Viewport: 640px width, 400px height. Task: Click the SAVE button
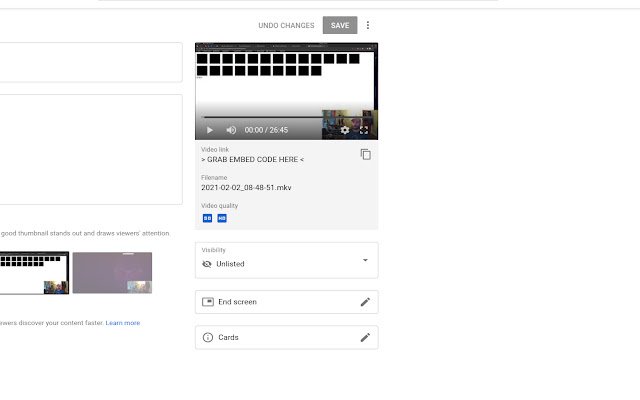click(340, 25)
